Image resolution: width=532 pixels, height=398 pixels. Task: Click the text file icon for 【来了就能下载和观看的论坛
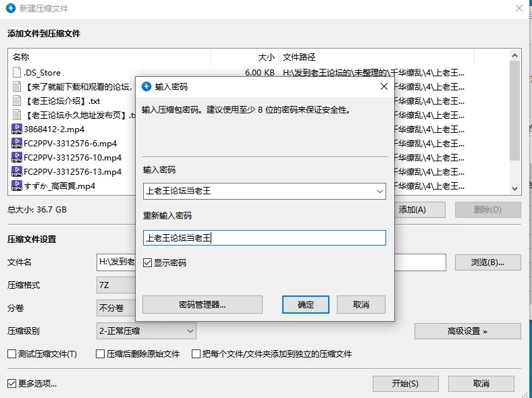tap(17, 86)
